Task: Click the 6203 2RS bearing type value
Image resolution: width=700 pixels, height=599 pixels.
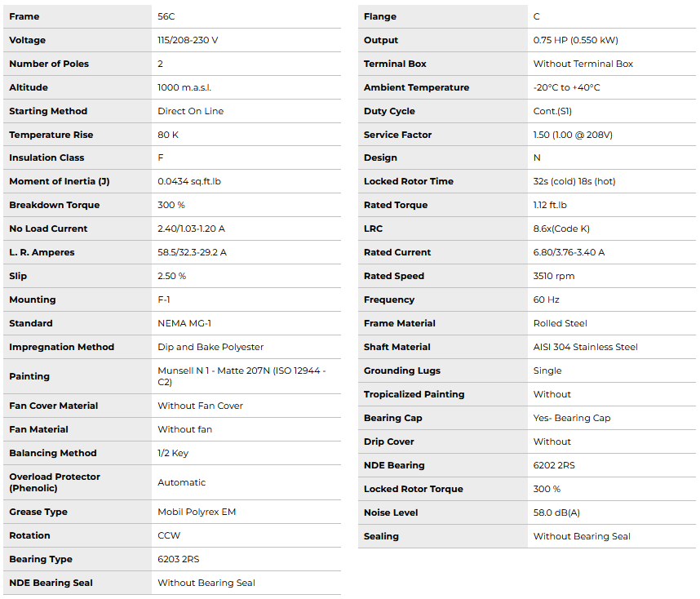Action: [178, 559]
